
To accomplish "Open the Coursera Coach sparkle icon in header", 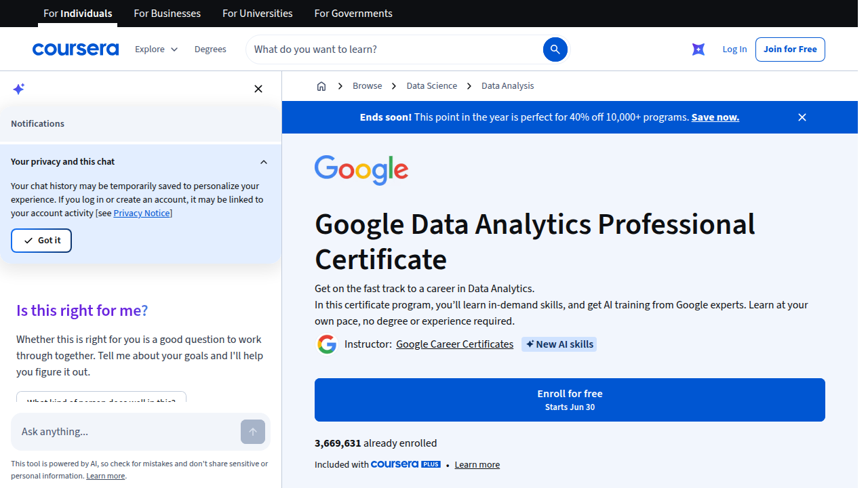I will [x=698, y=49].
